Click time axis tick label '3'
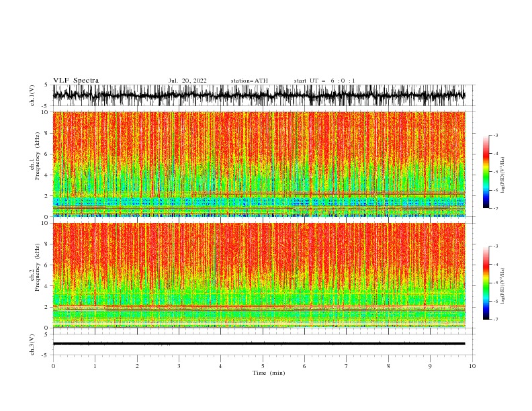Image resolution: width=532 pixels, height=411 pixels. (179, 366)
